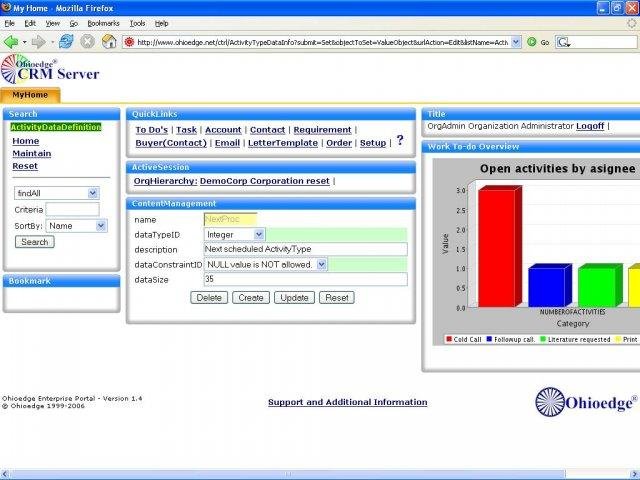Image resolution: width=640 pixels, height=480 pixels.
Task: Click the site icon in the address bar
Action: pos(129,42)
